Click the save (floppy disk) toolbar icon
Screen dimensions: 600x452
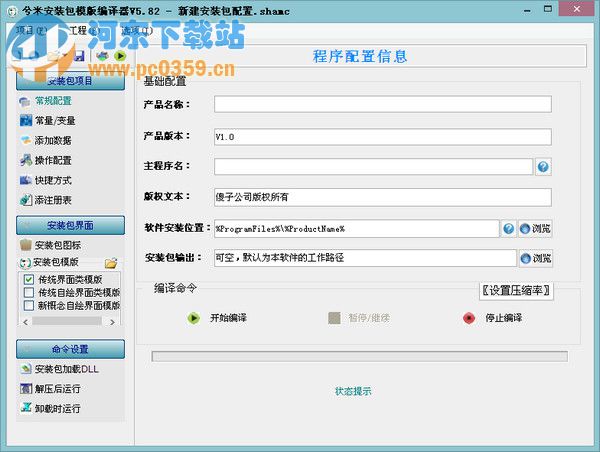click(79, 56)
